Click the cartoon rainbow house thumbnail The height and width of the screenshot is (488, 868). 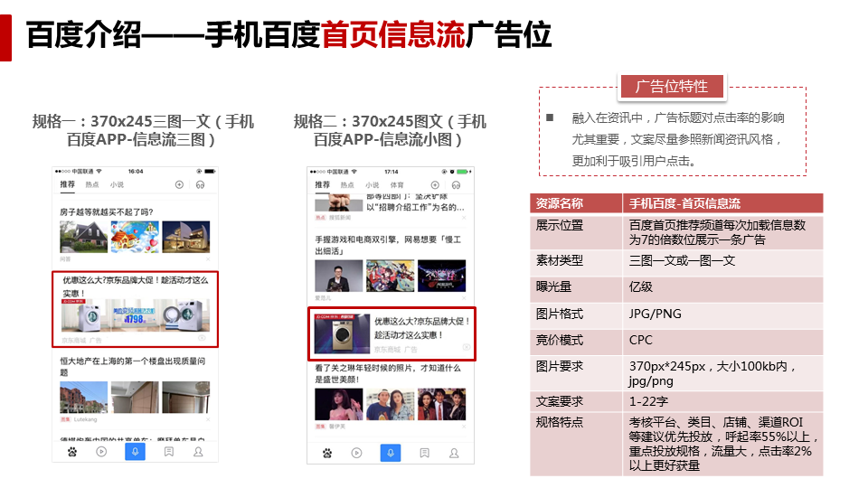click(135, 237)
